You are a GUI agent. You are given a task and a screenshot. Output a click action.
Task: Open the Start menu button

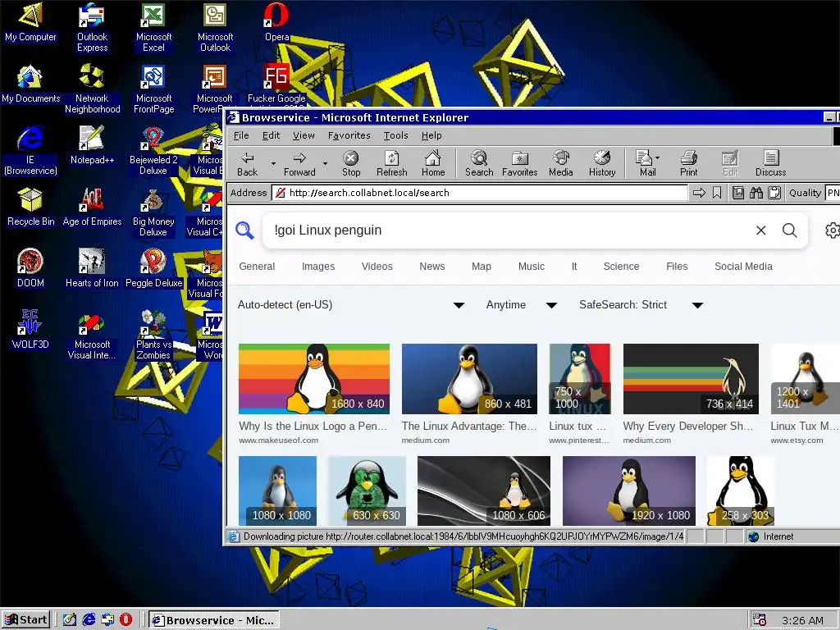[25, 620]
